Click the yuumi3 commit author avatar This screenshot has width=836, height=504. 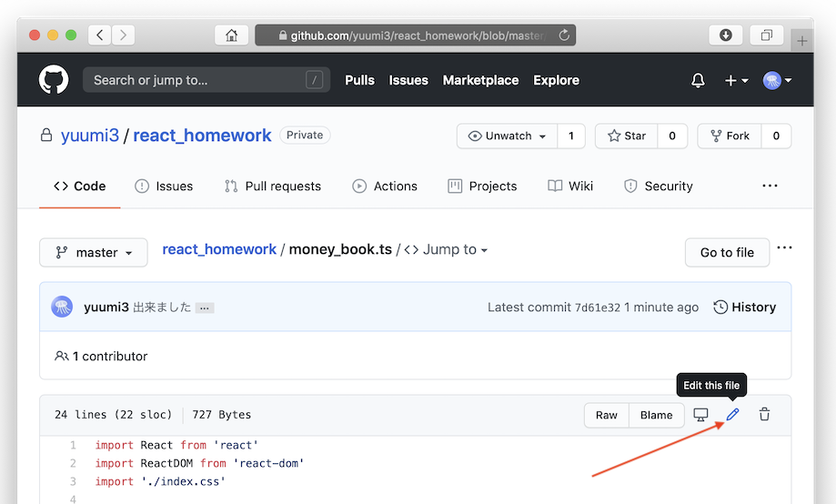tap(62, 307)
